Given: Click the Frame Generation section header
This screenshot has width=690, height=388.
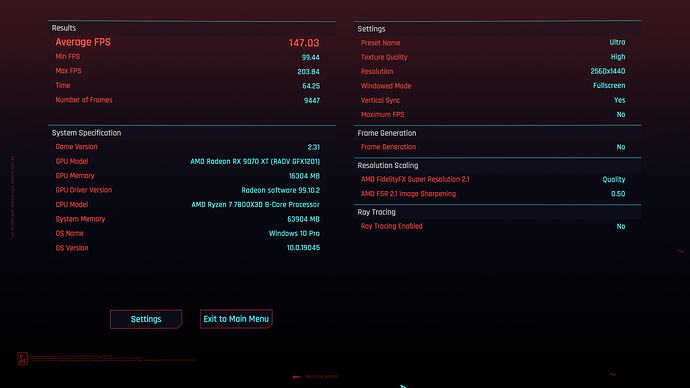Looking at the screenshot, I should coord(387,133).
